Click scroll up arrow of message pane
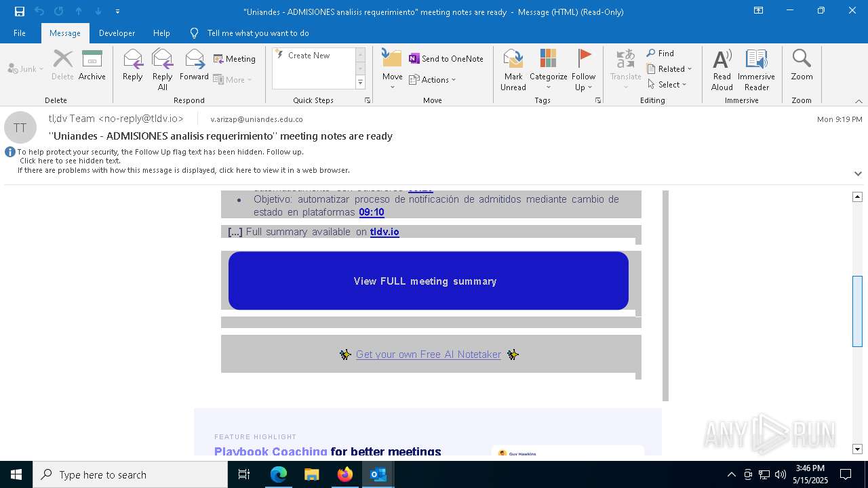The width and height of the screenshot is (868, 488). [857, 197]
